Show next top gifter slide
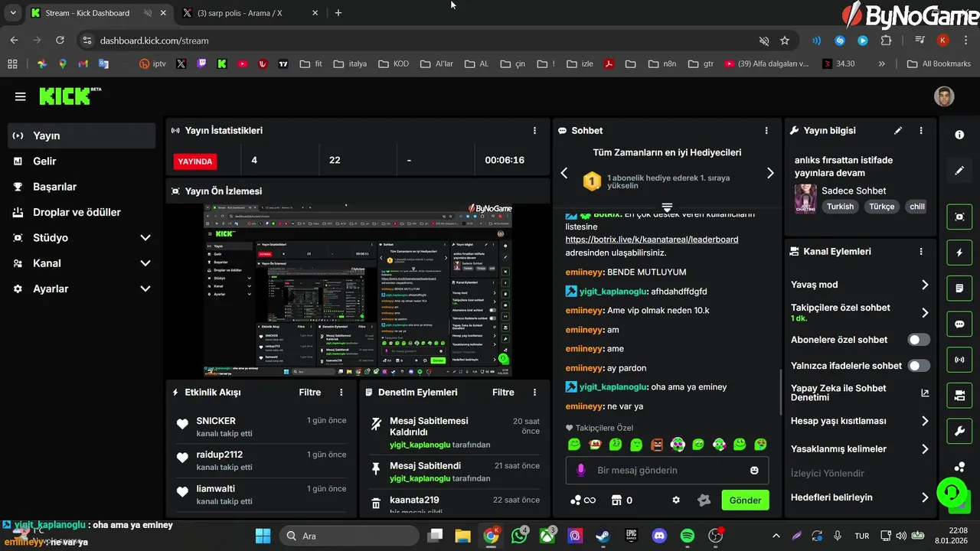This screenshot has height=551, width=980. pyautogui.click(x=770, y=173)
